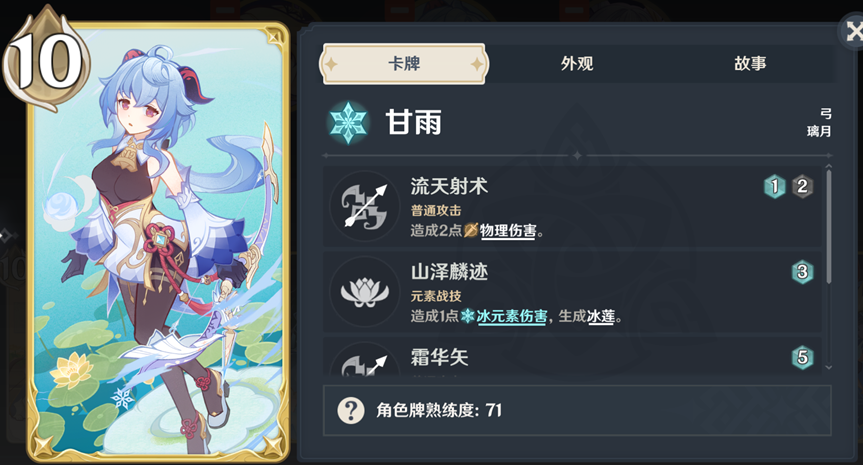Click the 山泽麟迹 lotus skill icon
Image resolution: width=863 pixels, height=465 pixels.
[365, 292]
